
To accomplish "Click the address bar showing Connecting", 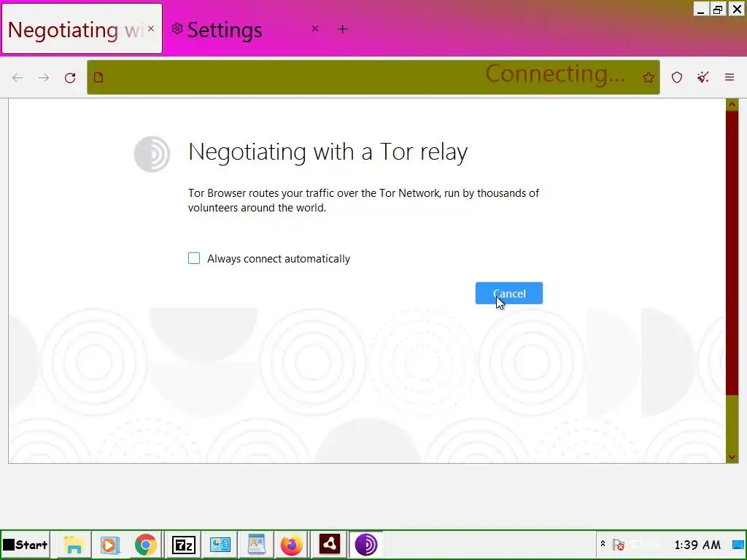I will pos(373,77).
